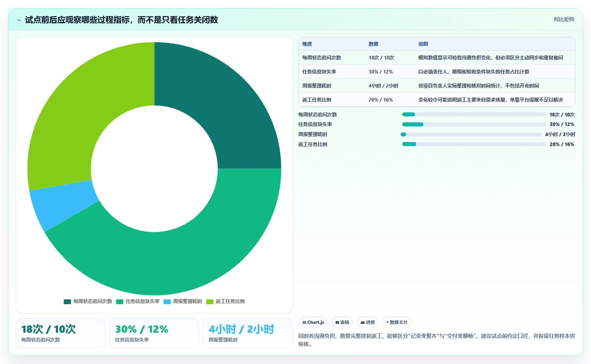Viewport: 591px width, 364px height.
Task: Toggle the 每周状态追问次数 legend color box
Action: [67, 301]
